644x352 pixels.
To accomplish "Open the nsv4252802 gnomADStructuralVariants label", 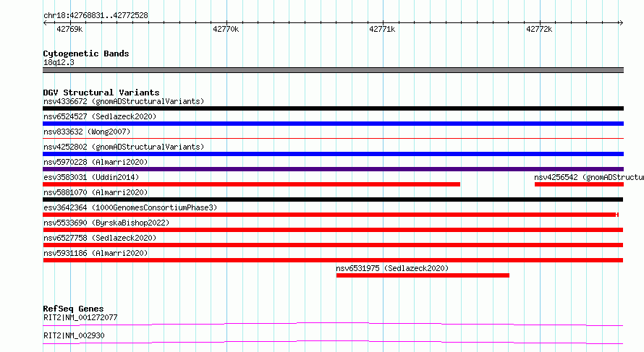I will (x=124, y=147).
